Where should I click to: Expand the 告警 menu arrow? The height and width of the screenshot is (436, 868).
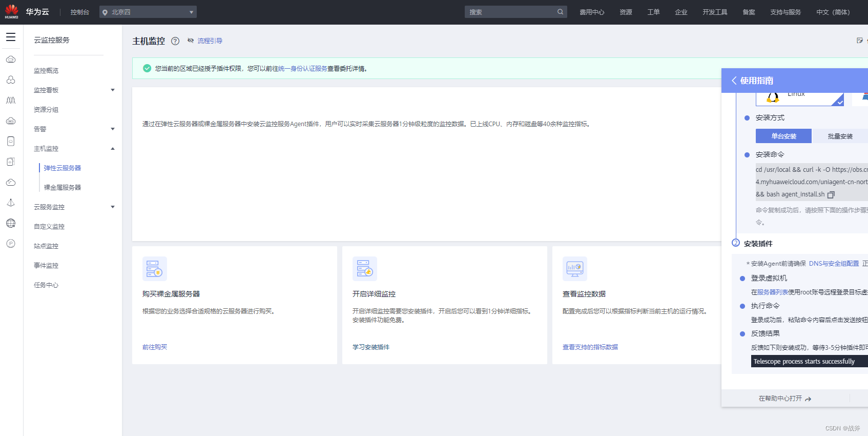pos(113,129)
